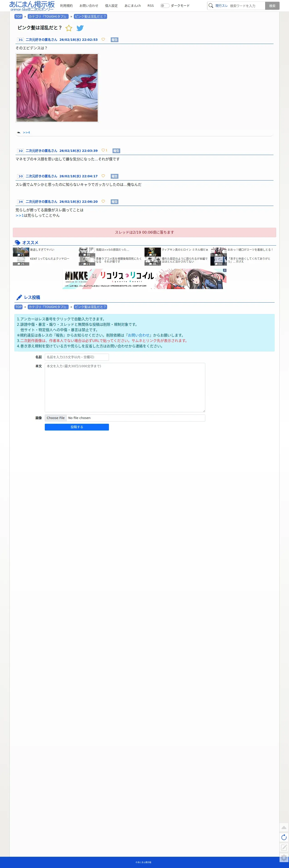Open recommended thread おおっ！樋口がスーツを着崩しとる！
Viewport: 289px width, 868px height.
pyautogui.click(x=250, y=250)
